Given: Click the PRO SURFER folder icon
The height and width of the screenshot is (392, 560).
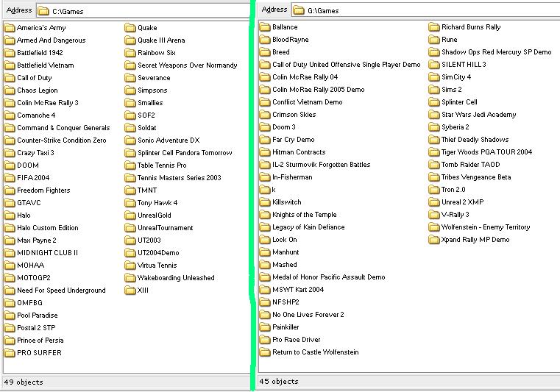Looking at the screenshot, I should coord(10,353).
